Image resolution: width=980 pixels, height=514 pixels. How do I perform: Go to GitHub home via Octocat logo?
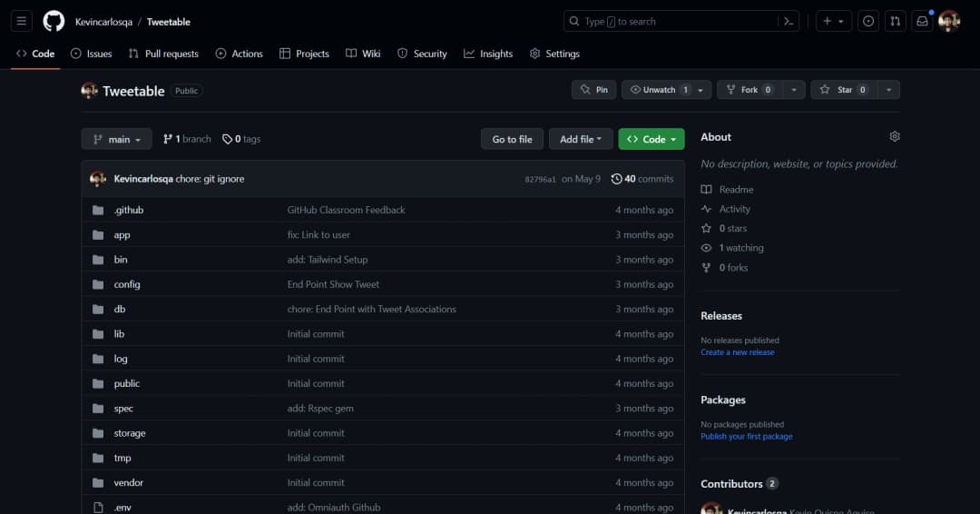pyautogui.click(x=54, y=21)
